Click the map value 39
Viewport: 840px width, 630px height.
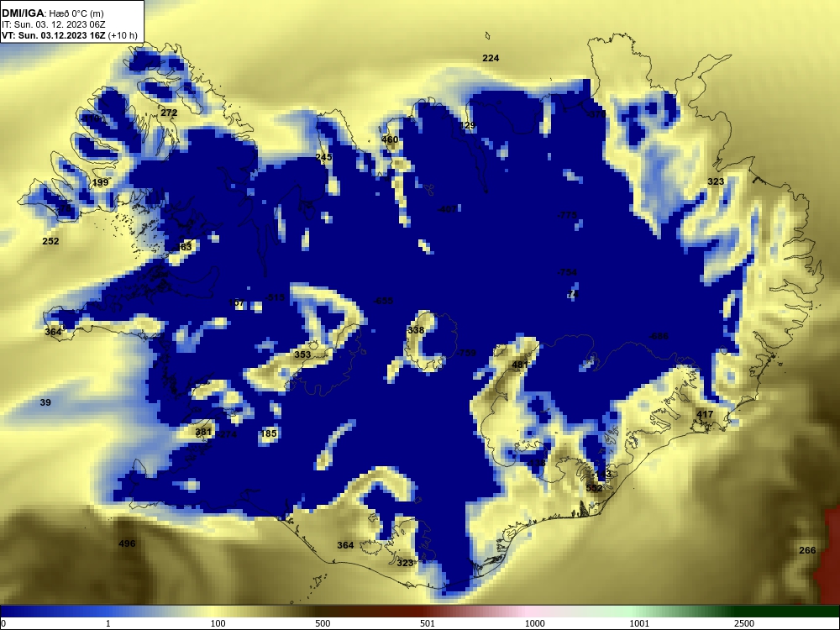pyautogui.click(x=45, y=402)
